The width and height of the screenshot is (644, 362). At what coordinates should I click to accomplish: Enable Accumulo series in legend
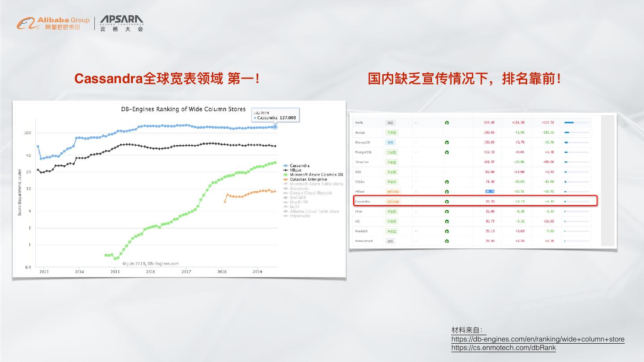[x=296, y=188]
